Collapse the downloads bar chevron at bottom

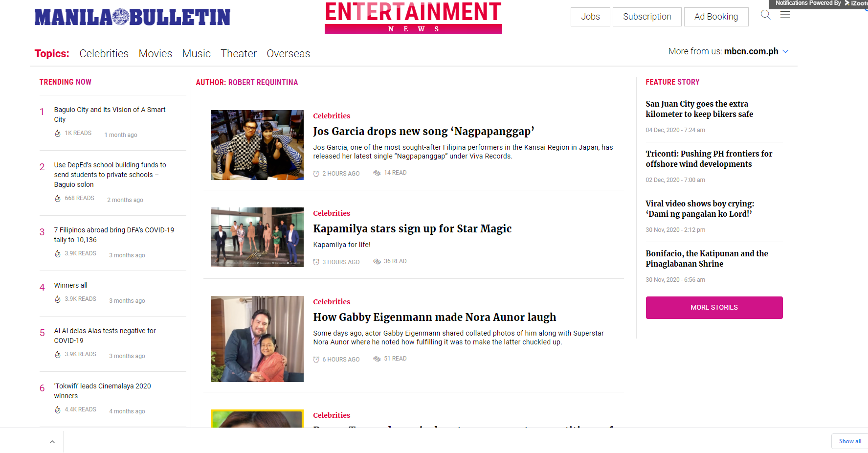pyautogui.click(x=52, y=442)
